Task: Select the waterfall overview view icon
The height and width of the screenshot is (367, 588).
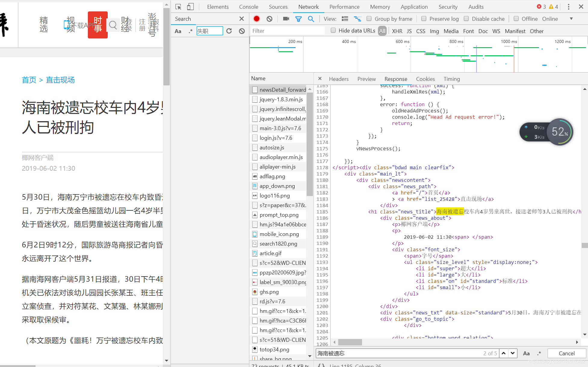Action: 357,19
